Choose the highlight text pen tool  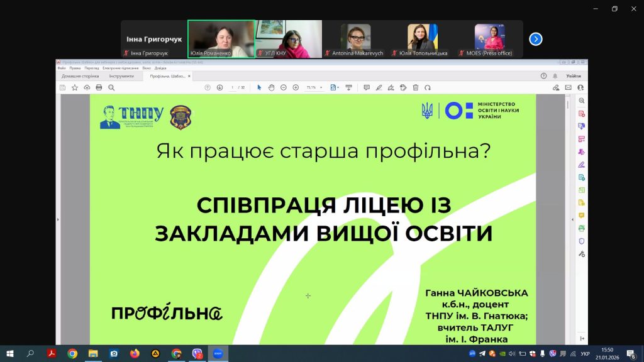[x=379, y=87]
